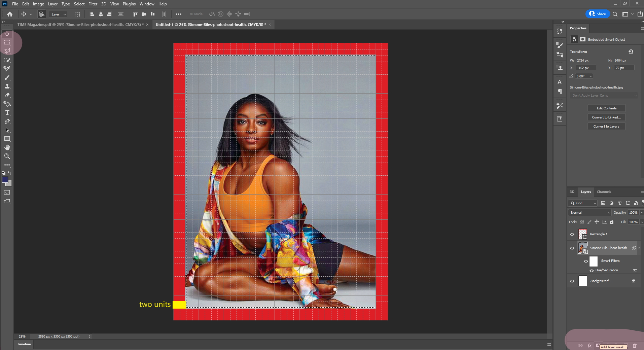Select the Rectangular Marquee tool
Screen dimensions: 644x350
point(7,42)
